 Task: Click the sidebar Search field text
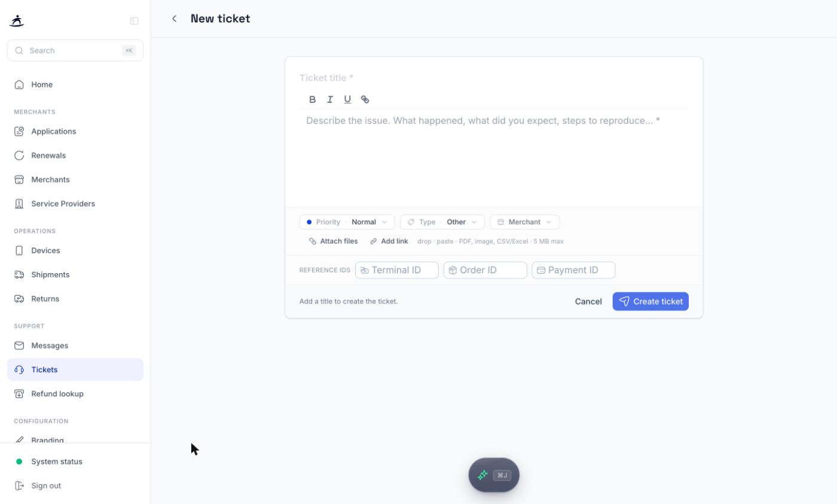pyautogui.click(x=42, y=51)
